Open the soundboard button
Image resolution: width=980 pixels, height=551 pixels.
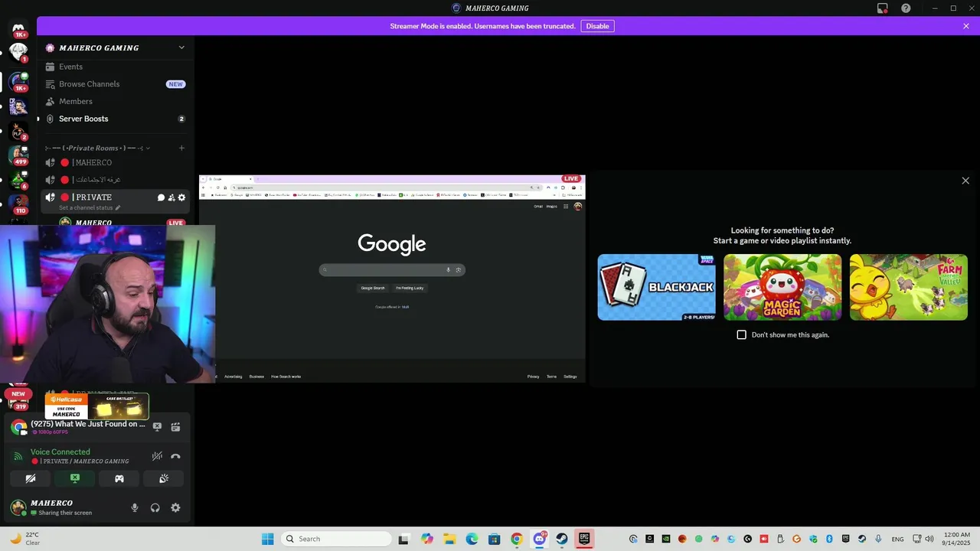[164, 478]
